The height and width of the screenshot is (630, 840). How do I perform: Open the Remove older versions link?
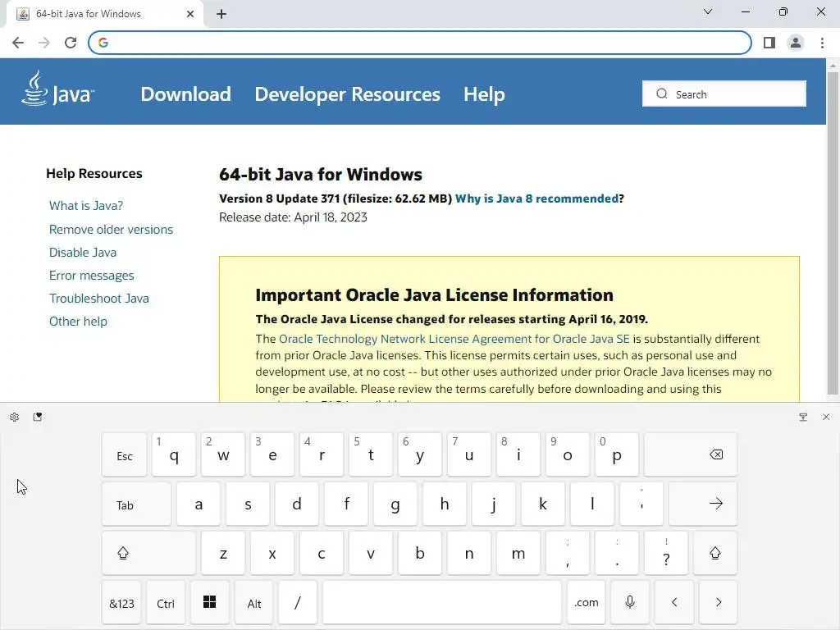[x=111, y=230]
